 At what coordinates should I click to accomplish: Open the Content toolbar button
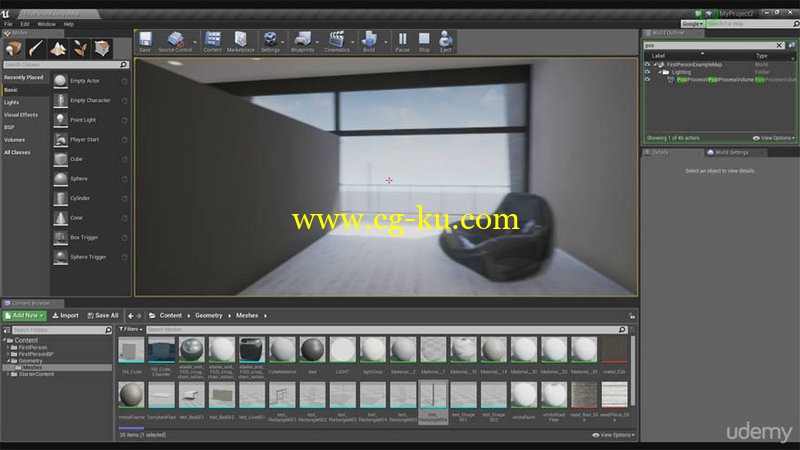213,42
